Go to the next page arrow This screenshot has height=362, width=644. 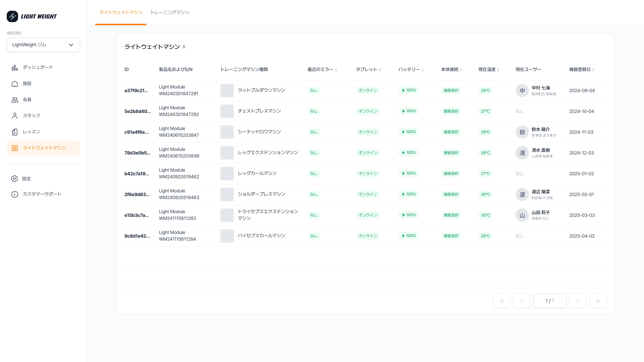(x=578, y=301)
